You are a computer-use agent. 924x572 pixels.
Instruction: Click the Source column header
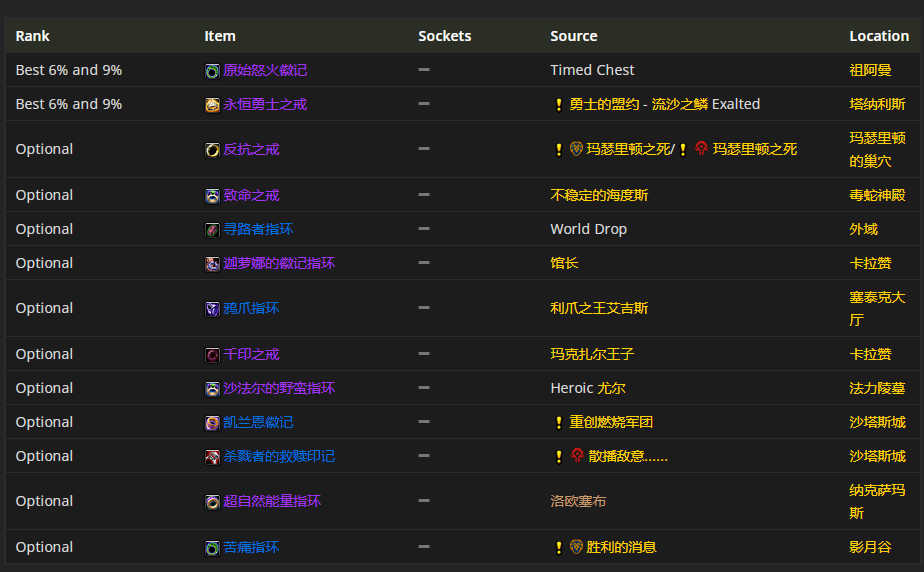pos(574,36)
